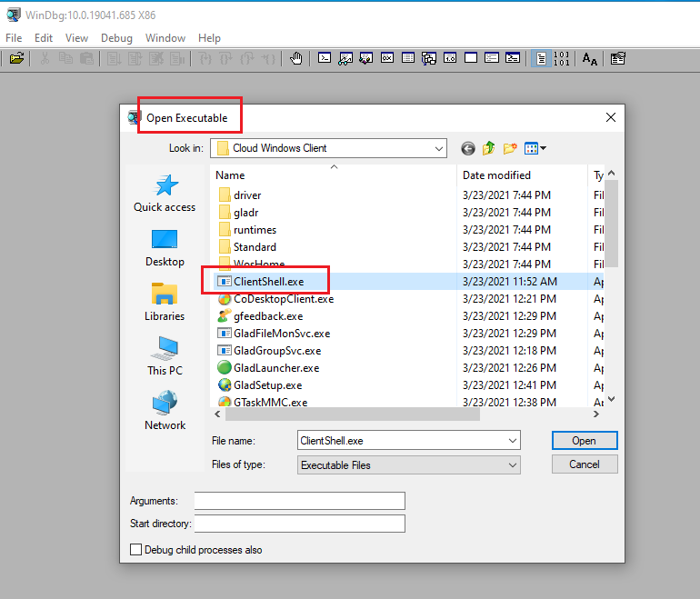The width and height of the screenshot is (700, 599).
Task: Expand the Files of type dropdown
Action: tap(513, 465)
